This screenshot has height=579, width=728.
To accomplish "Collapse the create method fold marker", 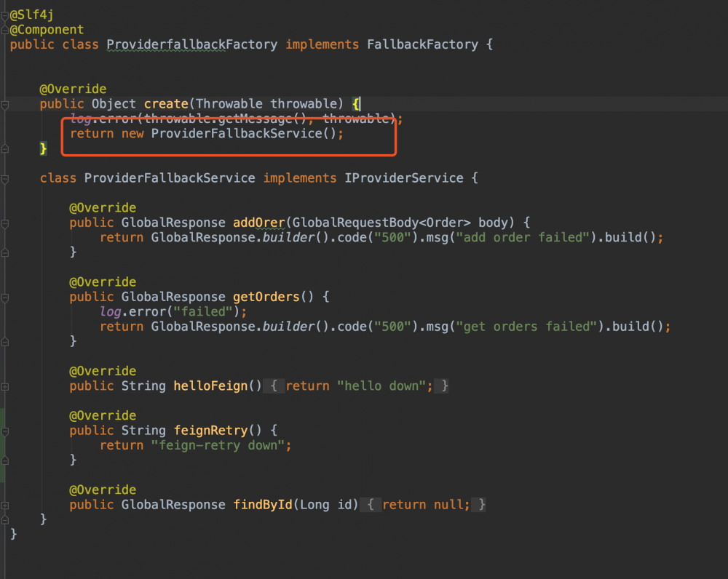I will click(x=5, y=105).
